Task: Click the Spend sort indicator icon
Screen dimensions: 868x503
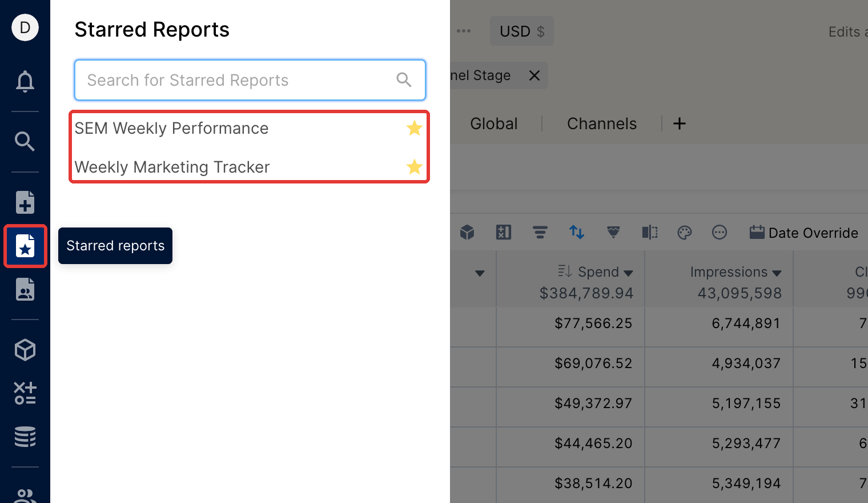Action: point(565,271)
